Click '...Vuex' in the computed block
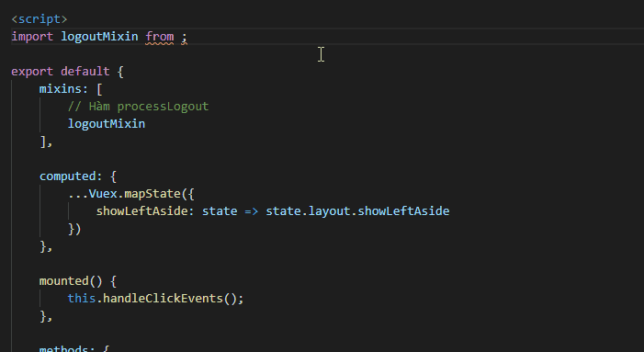The height and width of the screenshot is (352, 644). [93, 193]
